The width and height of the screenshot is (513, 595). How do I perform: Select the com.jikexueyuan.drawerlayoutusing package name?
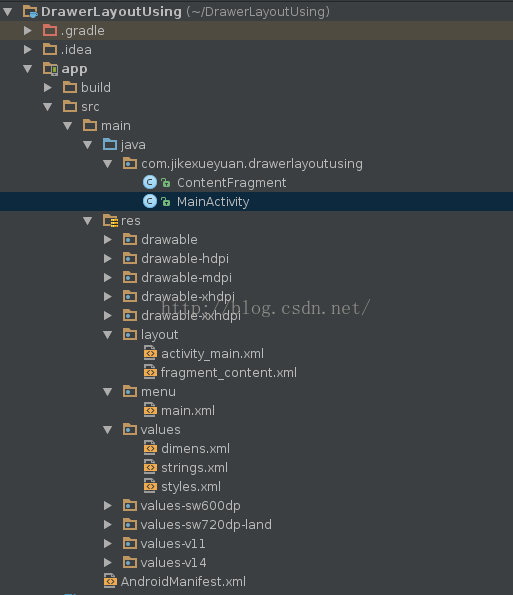pos(252,164)
